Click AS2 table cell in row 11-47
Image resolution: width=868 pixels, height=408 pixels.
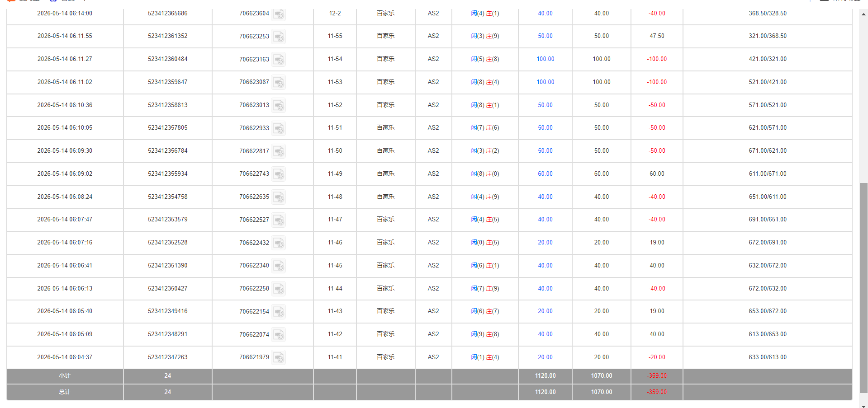click(x=433, y=220)
